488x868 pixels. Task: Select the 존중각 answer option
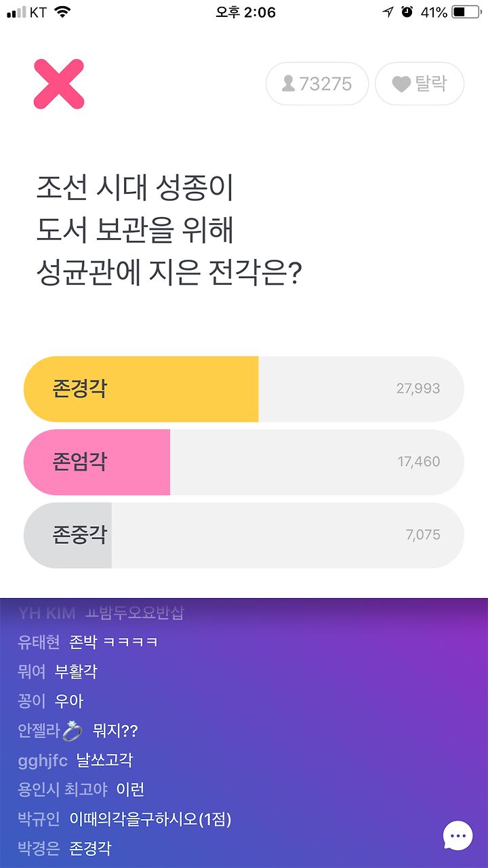[x=244, y=536]
